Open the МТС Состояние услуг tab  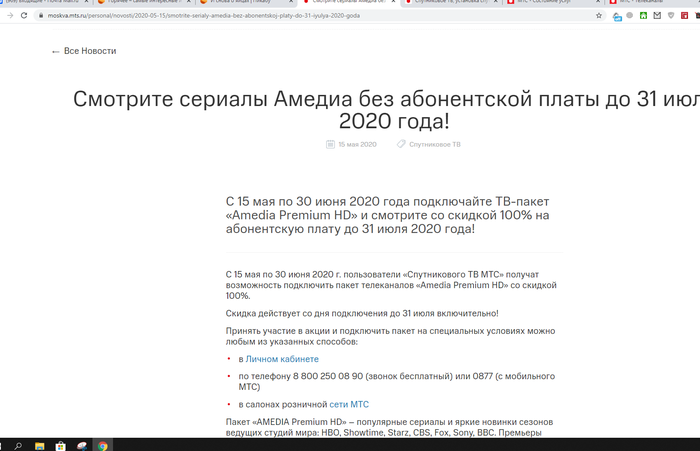pos(554,2)
